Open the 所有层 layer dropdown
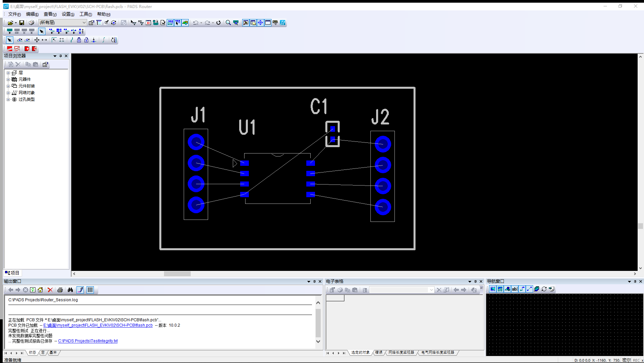 [x=84, y=23]
